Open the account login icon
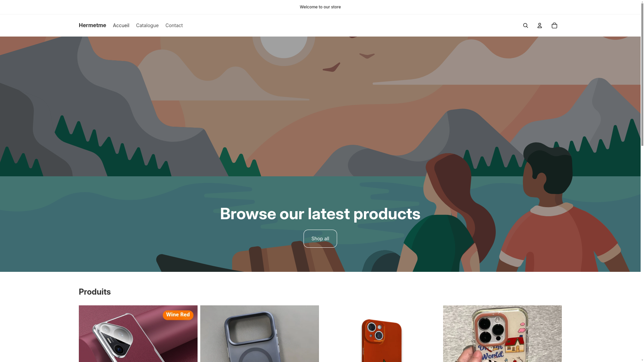The width and height of the screenshot is (644, 362). pyautogui.click(x=539, y=25)
